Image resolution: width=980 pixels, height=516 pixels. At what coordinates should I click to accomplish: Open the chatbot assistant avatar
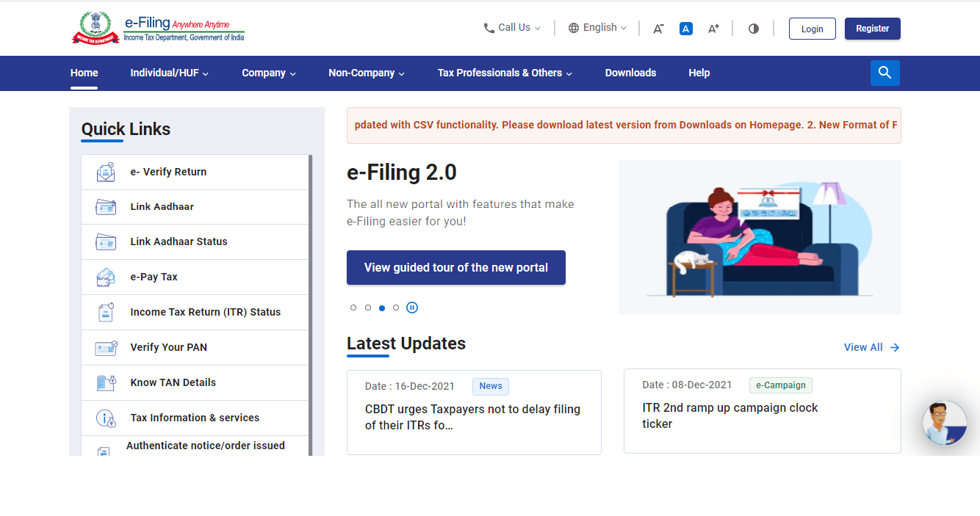click(945, 423)
